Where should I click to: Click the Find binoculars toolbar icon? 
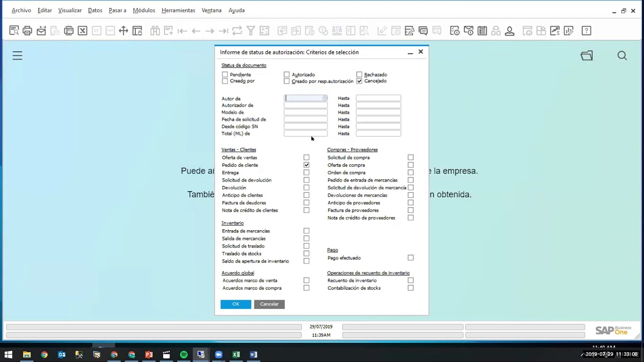coord(155,31)
